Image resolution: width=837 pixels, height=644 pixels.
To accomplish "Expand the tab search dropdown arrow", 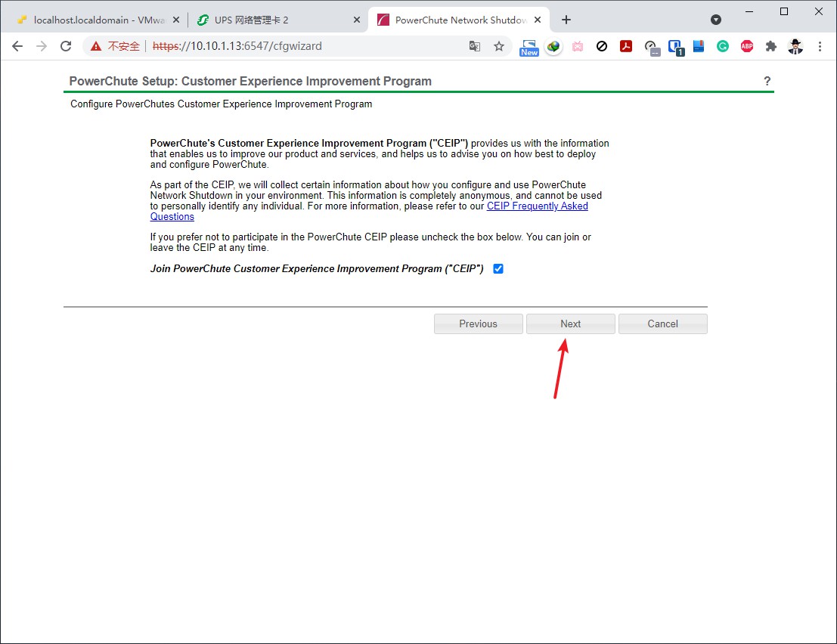I will tap(715, 20).
